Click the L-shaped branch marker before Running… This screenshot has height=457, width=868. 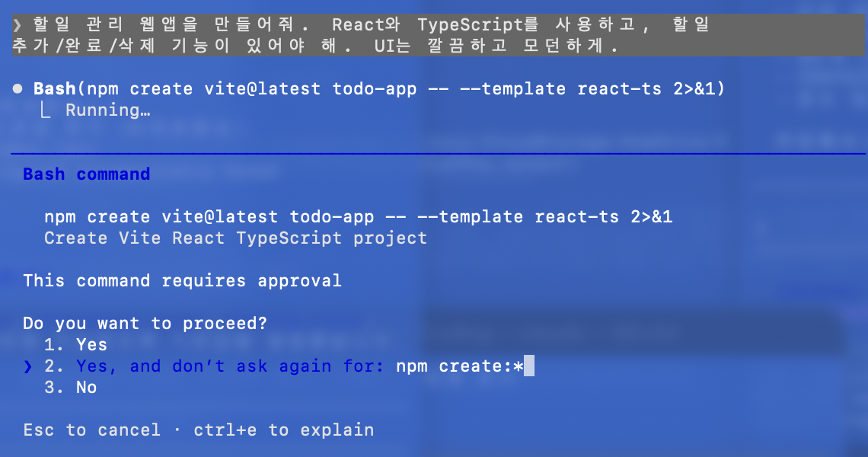(x=45, y=110)
